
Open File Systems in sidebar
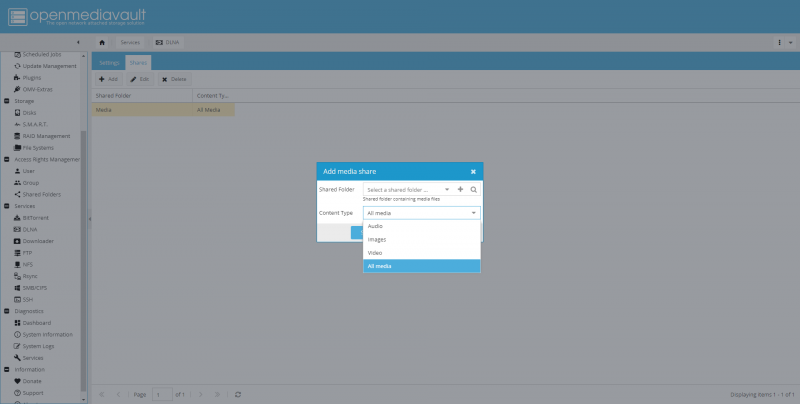pos(34,148)
